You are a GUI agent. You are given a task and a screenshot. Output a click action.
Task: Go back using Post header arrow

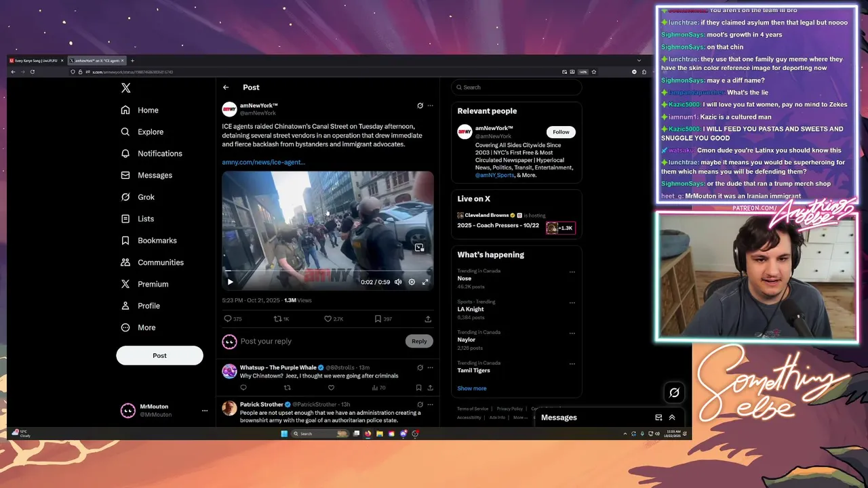[x=226, y=87]
